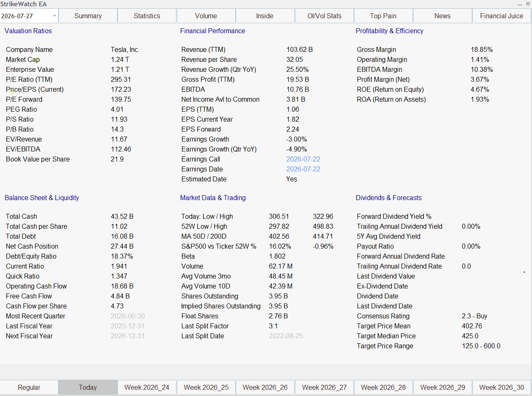The width and height of the screenshot is (532, 396).
Task: Click the Financial Performance section heading
Action: pos(212,31)
